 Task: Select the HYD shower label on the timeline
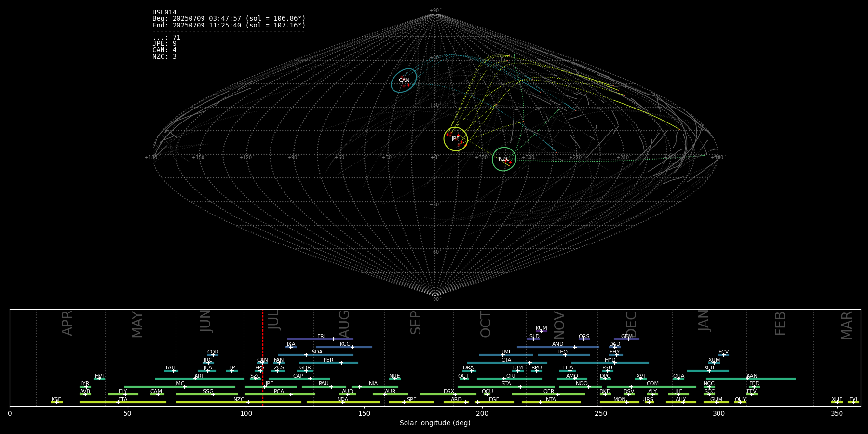610,360
